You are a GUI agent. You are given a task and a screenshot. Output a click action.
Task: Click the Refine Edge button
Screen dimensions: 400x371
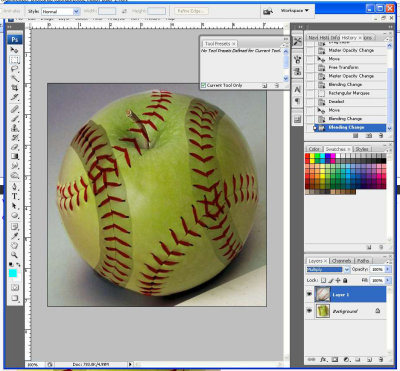tap(191, 11)
